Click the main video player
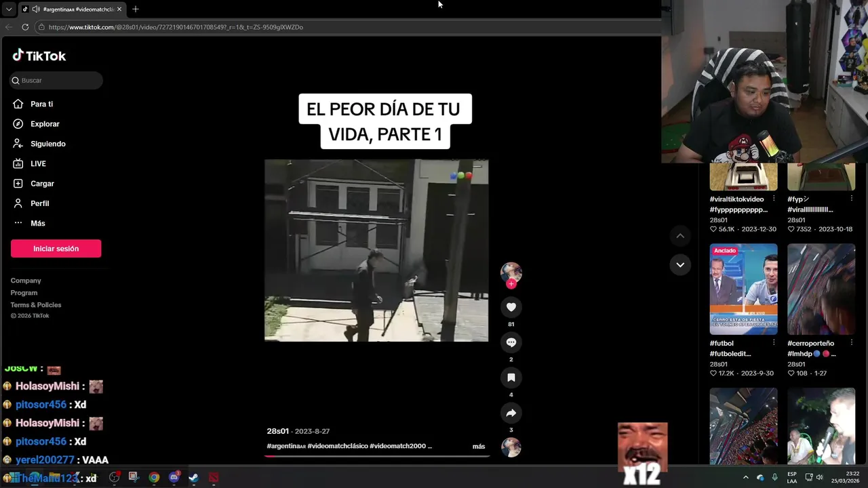The height and width of the screenshot is (488, 868). (x=376, y=250)
